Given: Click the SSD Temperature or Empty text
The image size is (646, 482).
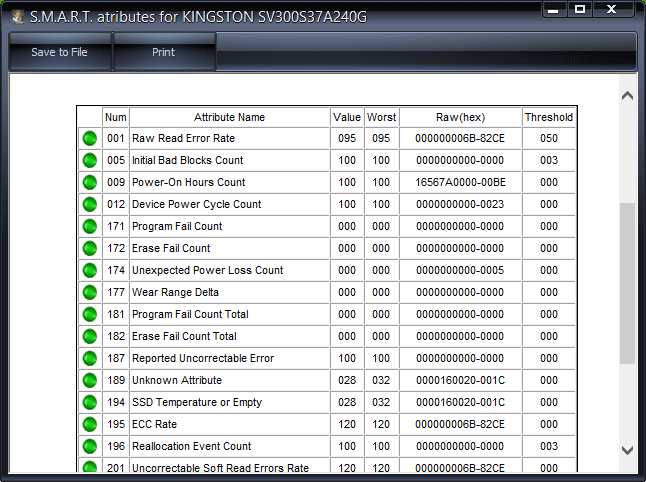Looking at the screenshot, I should [197, 402].
